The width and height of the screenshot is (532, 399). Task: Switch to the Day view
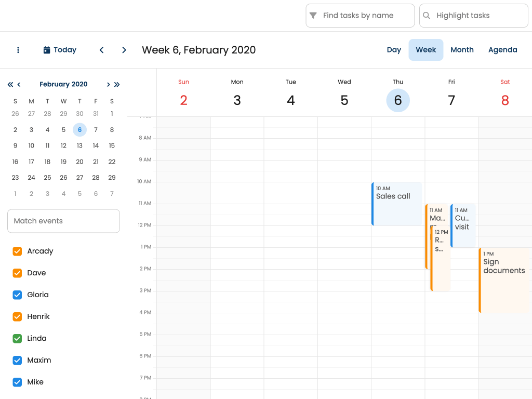tap(394, 50)
